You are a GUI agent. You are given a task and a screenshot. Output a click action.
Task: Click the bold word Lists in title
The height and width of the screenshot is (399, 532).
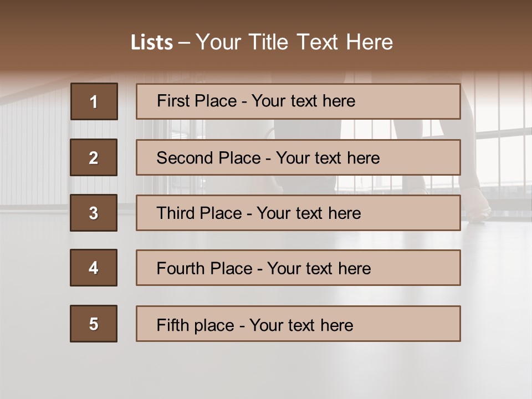[x=151, y=43]
